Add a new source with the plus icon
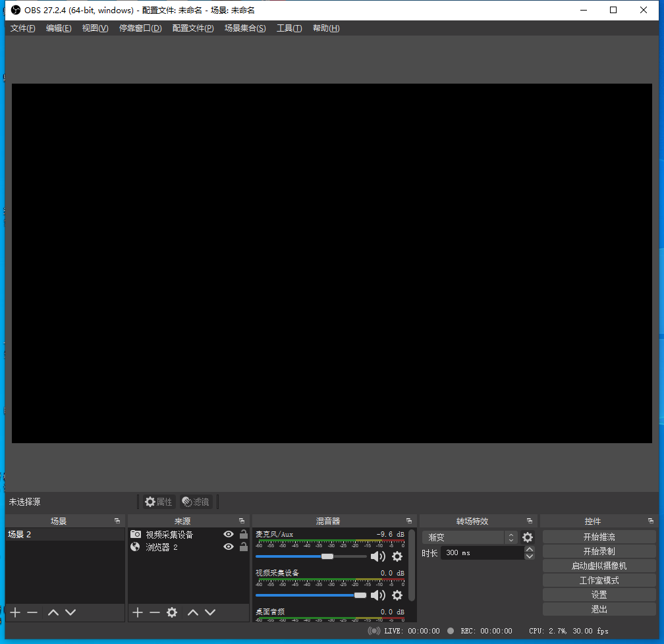 point(137,612)
